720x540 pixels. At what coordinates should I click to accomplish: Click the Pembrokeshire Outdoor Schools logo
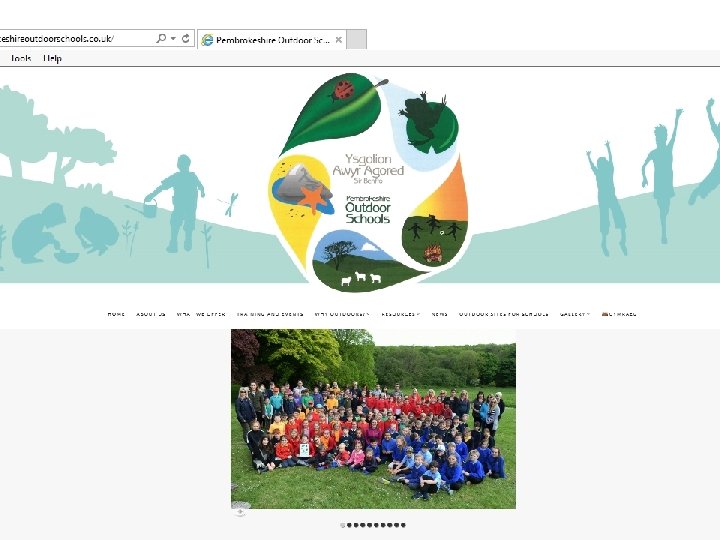[368, 182]
